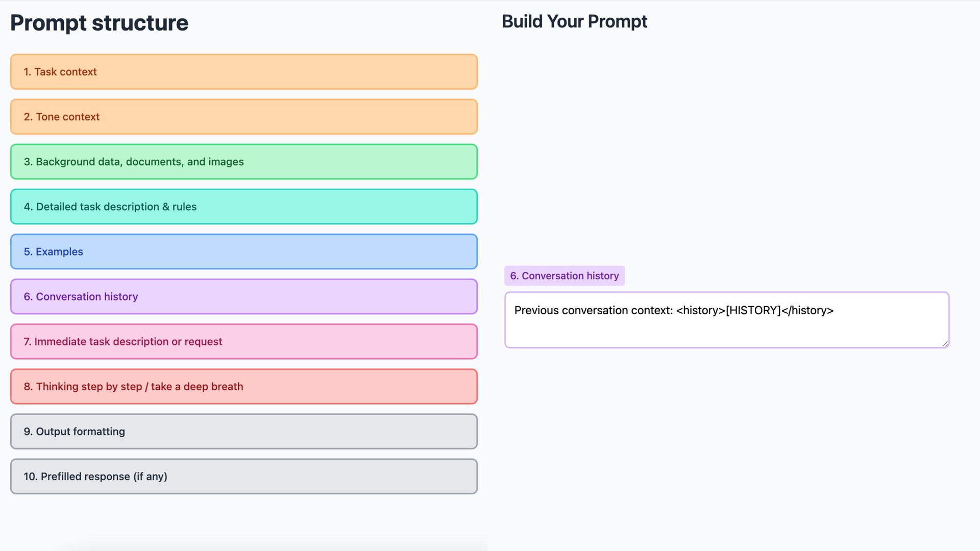Click '3. Background data, documents, and images'
This screenshot has width=980, height=551.
(244, 162)
